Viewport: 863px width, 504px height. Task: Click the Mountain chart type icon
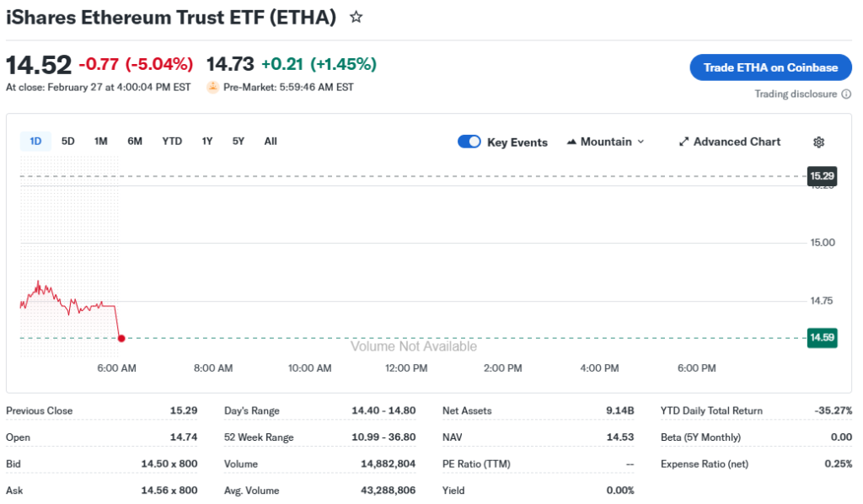click(x=572, y=142)
